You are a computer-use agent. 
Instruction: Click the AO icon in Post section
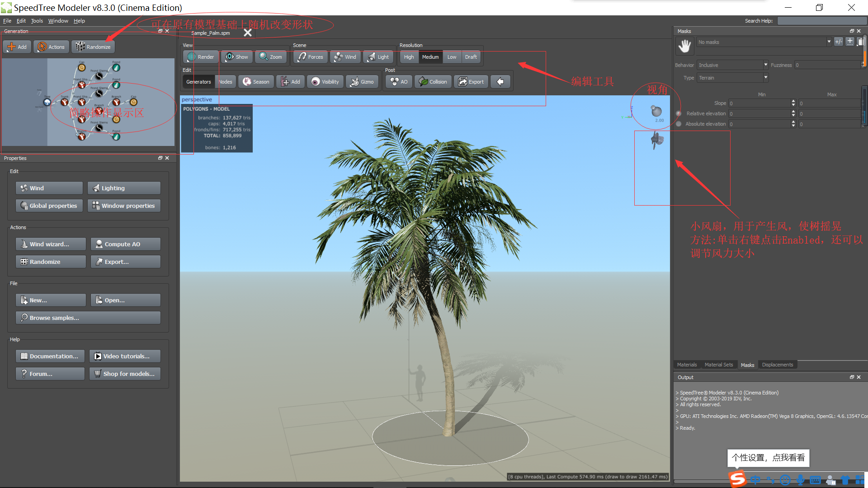[x=398, y=81]
